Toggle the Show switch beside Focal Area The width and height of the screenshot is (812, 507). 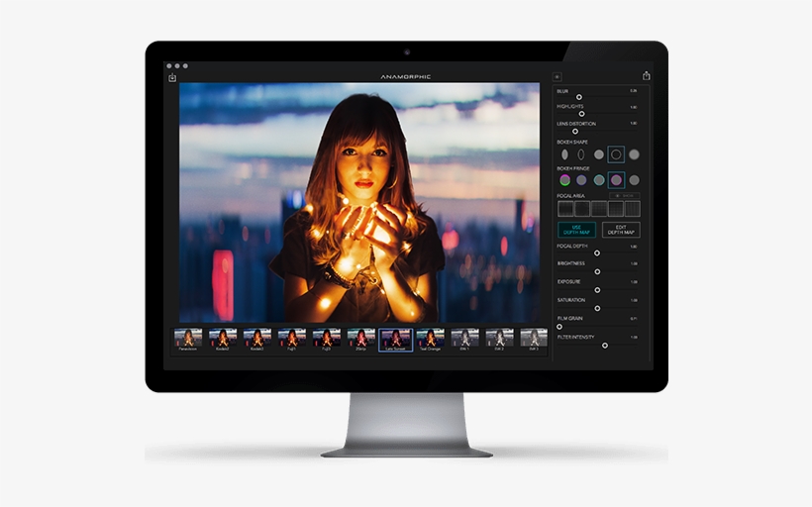coord(626,196)
